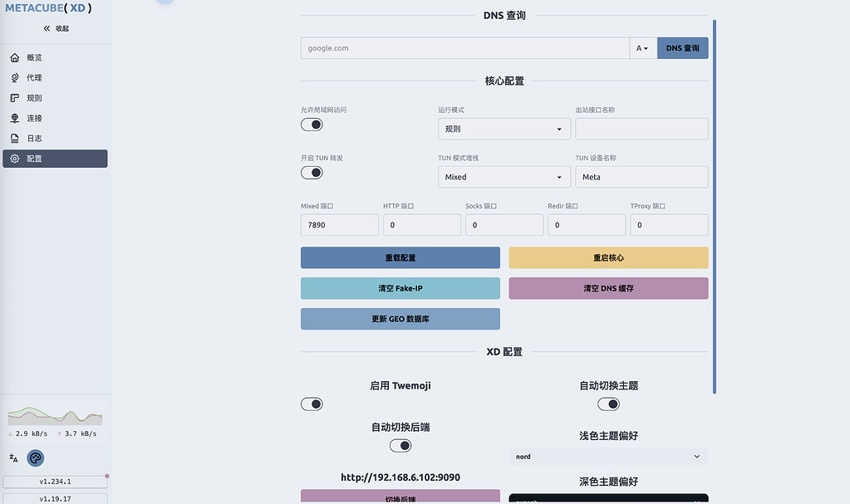Focus Mixed 端口 field showing 7890
This screenshot has width=850, height=504.
[340, 225]
